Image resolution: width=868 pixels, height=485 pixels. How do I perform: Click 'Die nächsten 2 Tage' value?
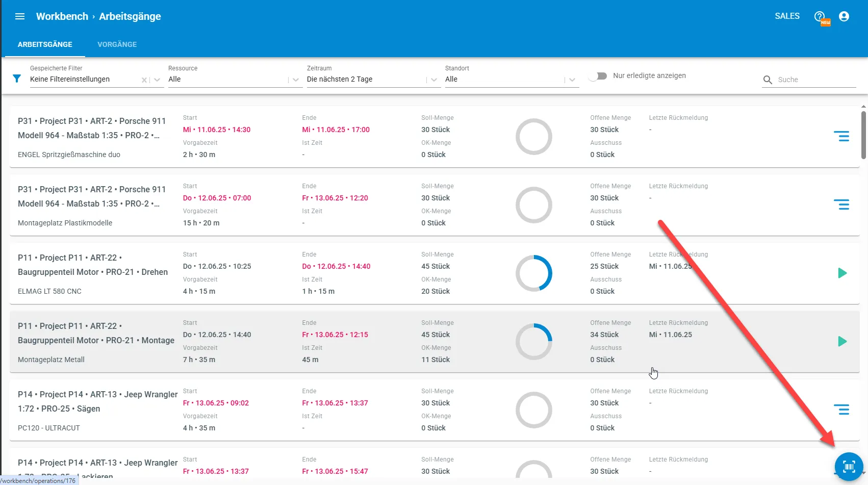(x=340, y=79)
